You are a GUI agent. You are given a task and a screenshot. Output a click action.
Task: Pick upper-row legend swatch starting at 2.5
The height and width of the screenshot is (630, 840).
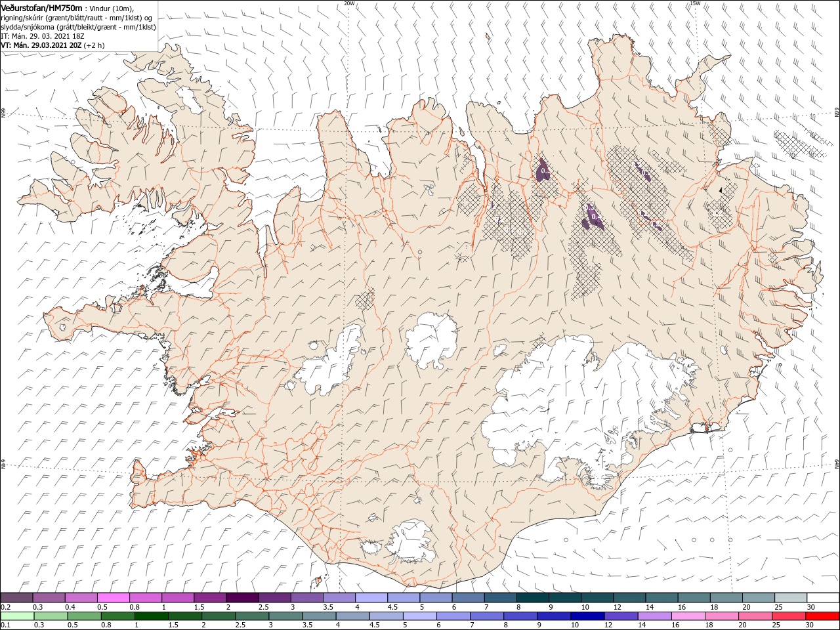pyautogui.click(x=274, y=598)
